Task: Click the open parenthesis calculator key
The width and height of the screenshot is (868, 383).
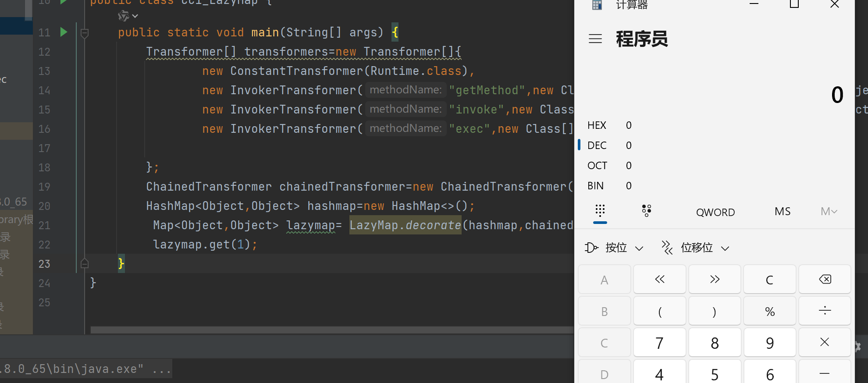Action: (x=660, y=311)
